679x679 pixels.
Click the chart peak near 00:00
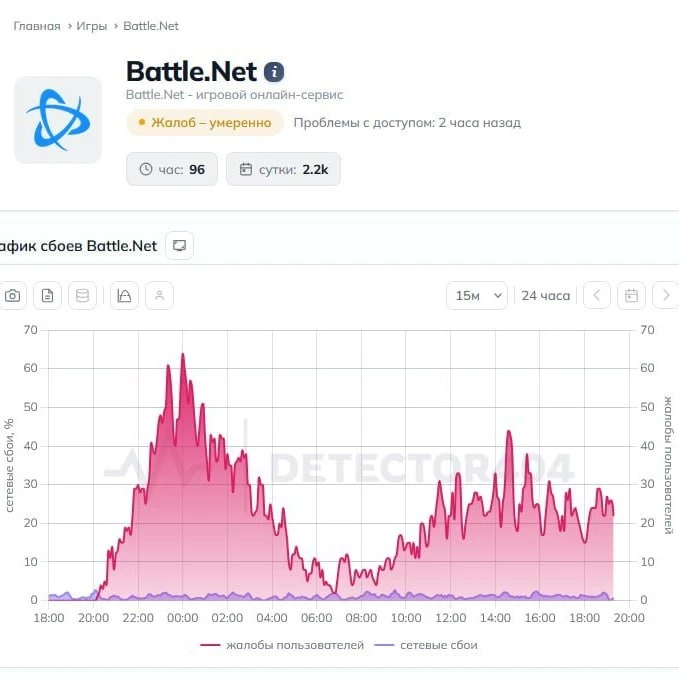pyautogui.click(x=183, y=354)
